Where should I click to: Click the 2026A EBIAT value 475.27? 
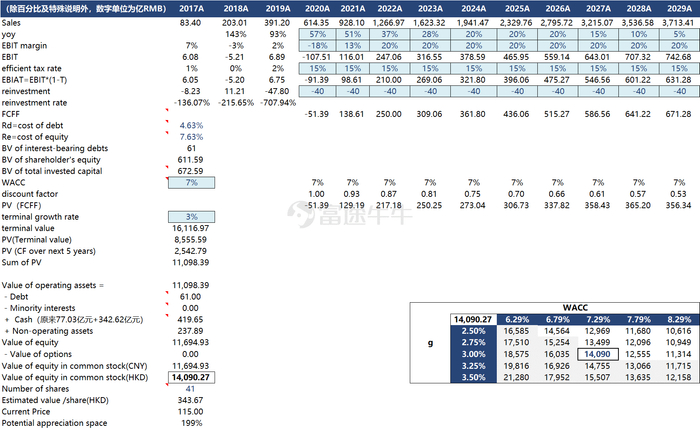557,80
